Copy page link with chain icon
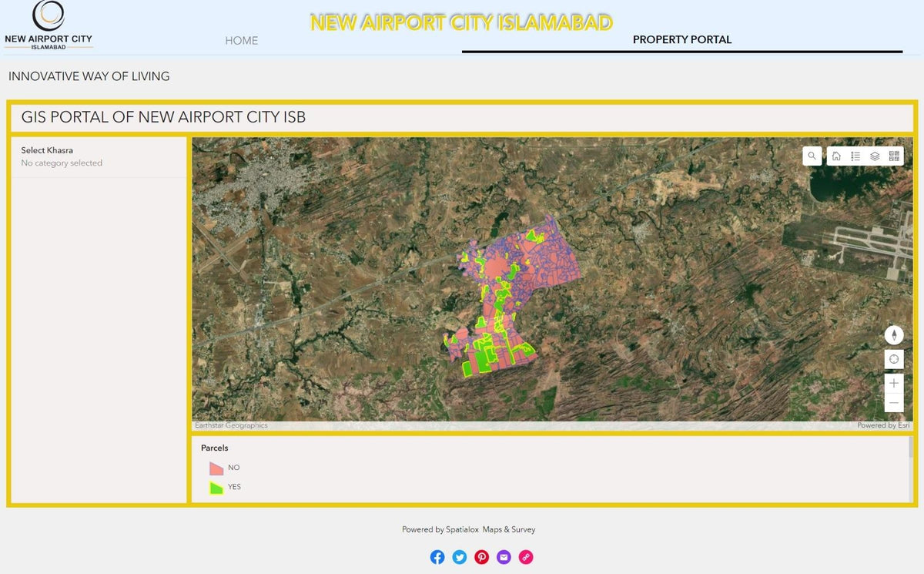The width and height of the screenshot is (924, 574). 526,557
